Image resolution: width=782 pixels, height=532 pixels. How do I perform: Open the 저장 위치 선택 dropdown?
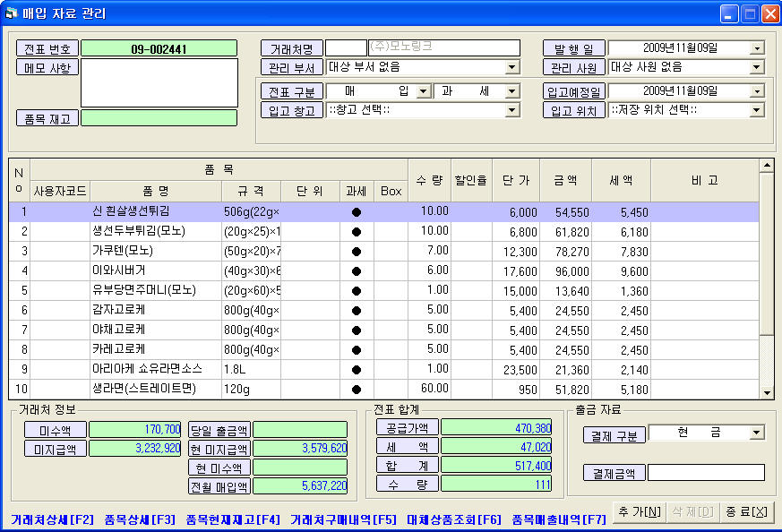click(x=757, y=110)
